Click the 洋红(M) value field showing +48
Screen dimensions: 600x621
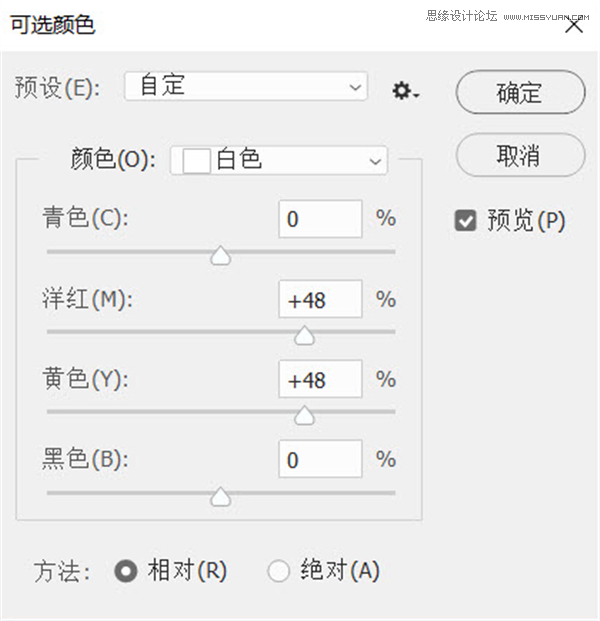[320, 299]
